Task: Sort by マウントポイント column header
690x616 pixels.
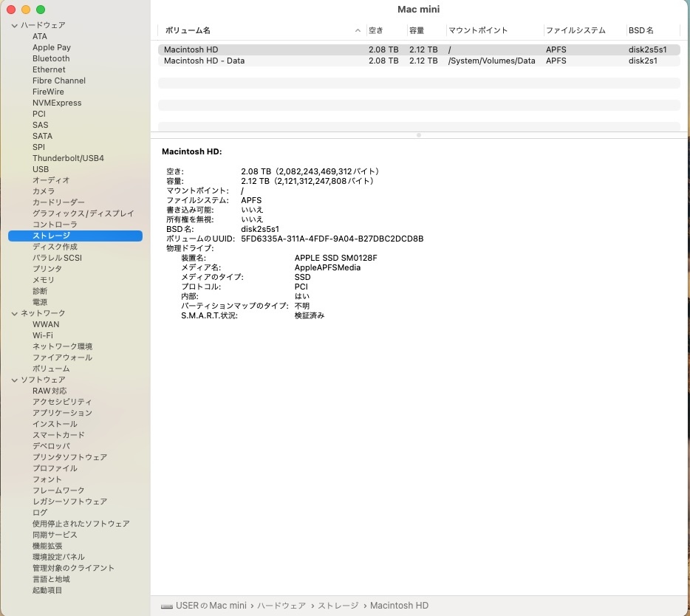Action: (478, 30)
